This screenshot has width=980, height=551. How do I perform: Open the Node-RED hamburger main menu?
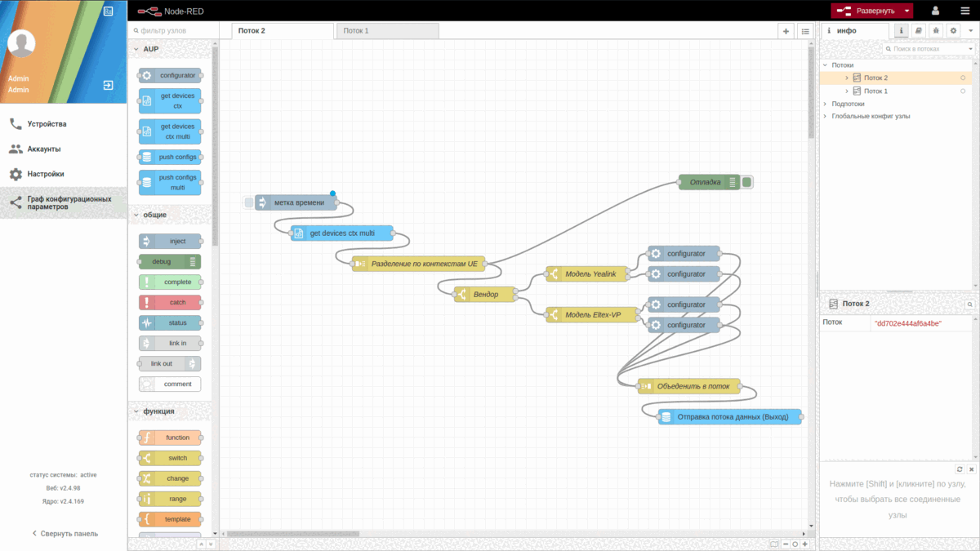tap(964, 11)
